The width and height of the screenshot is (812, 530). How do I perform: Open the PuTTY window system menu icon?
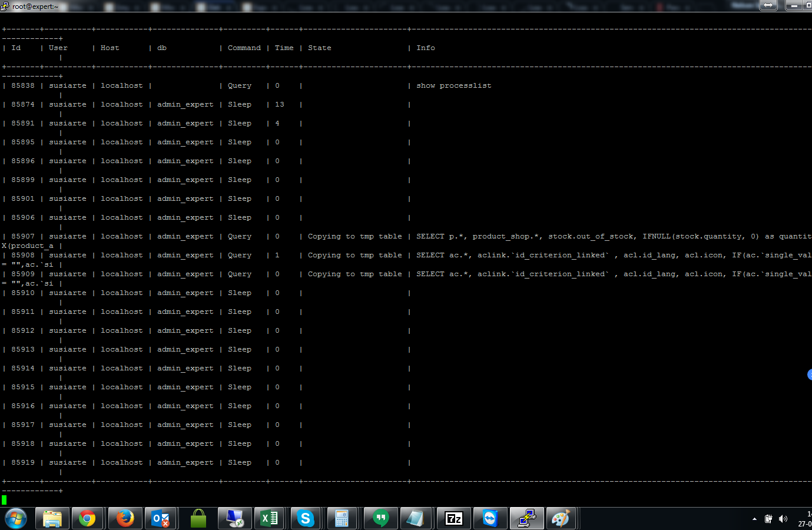[5, 6]
